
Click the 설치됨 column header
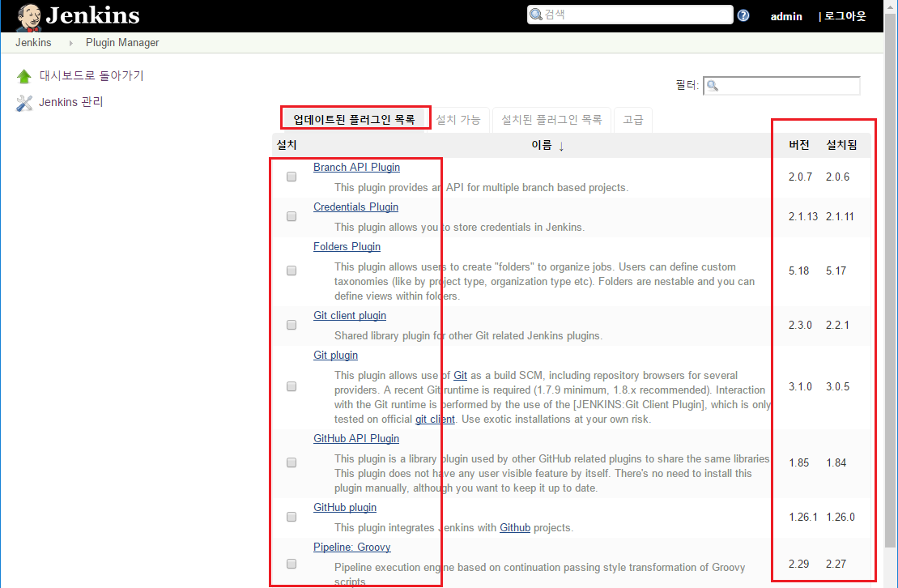(841, 145)
